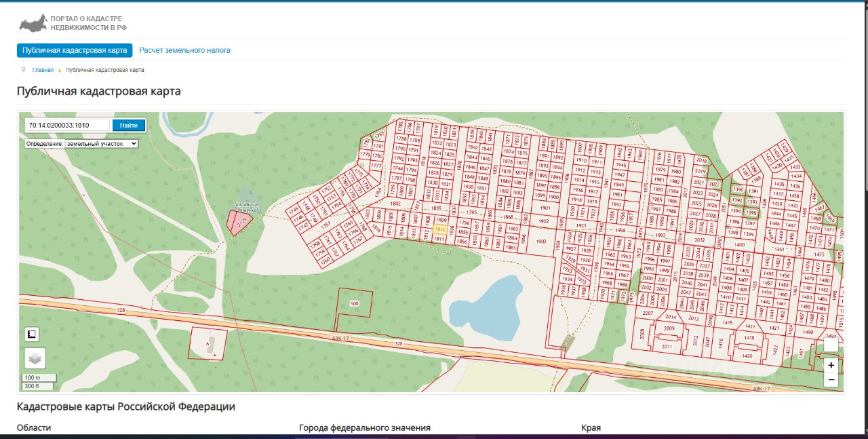868x439 pixels.
Task: Select parcel 2007 on the map
Action: point(647,313)
